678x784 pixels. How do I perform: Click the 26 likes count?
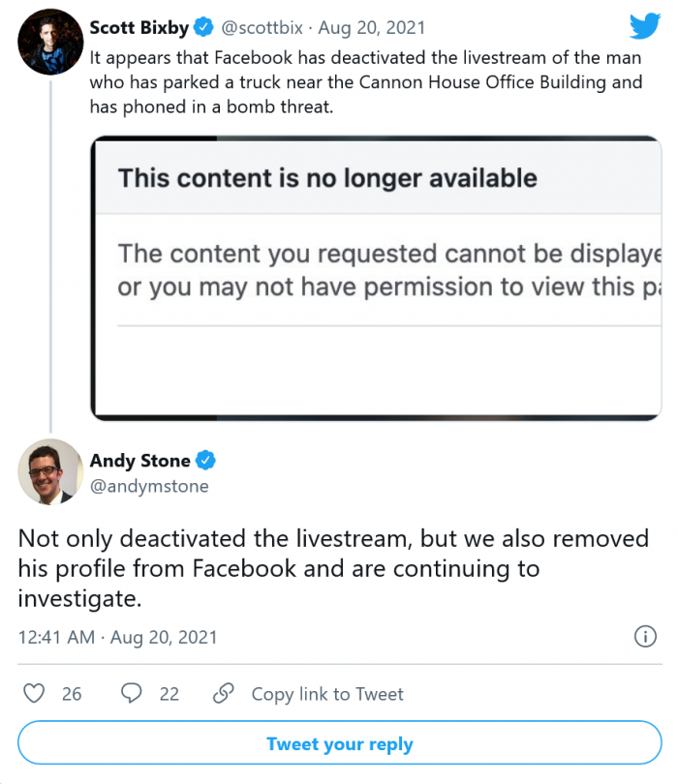72,694
